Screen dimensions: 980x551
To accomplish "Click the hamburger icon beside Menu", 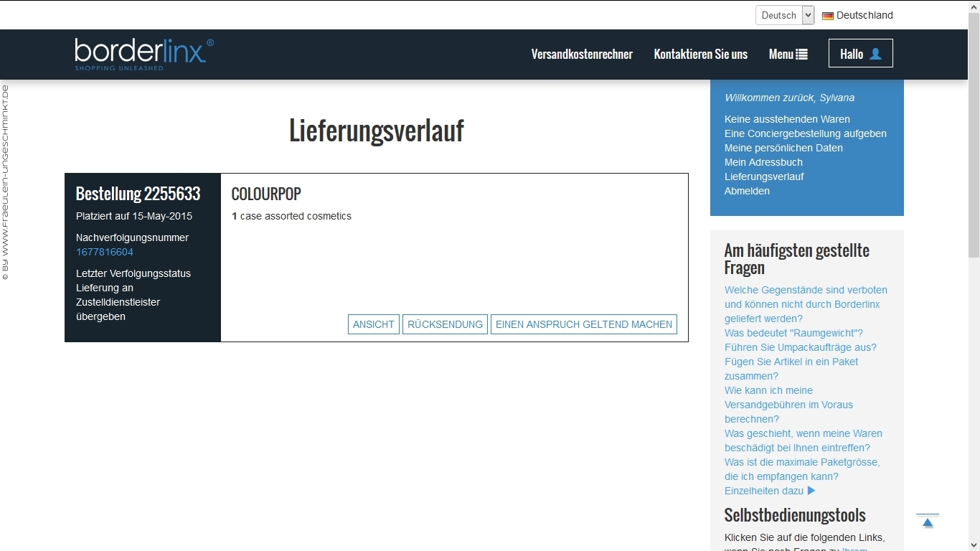I will coord(802,55).
